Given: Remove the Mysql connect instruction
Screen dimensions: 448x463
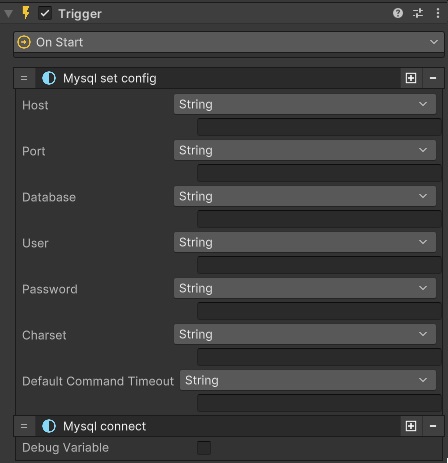Looking at the screenshot, I should [x=433, y=426].
